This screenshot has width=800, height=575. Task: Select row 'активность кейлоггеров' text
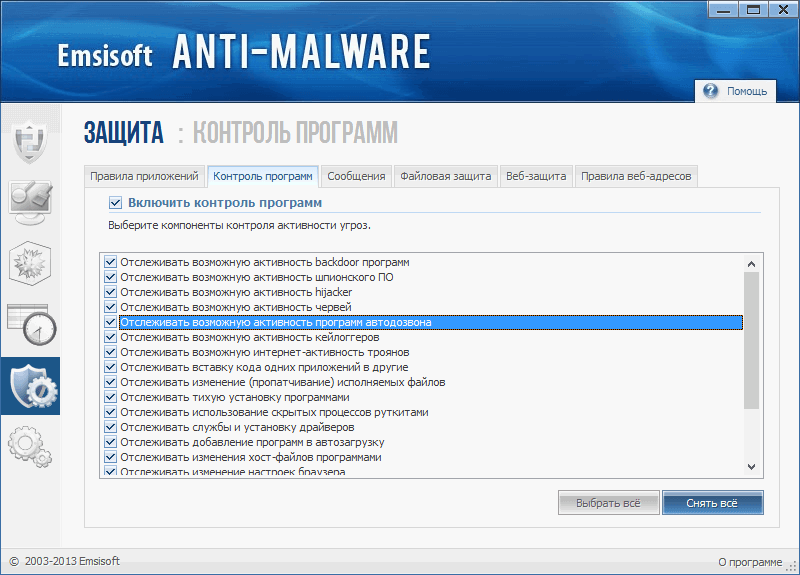tap(250, 337)
